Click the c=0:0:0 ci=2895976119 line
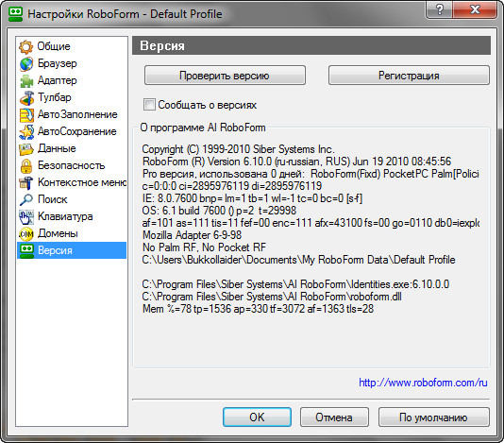Viewport: 504px width, 443px height. point(232,186)
